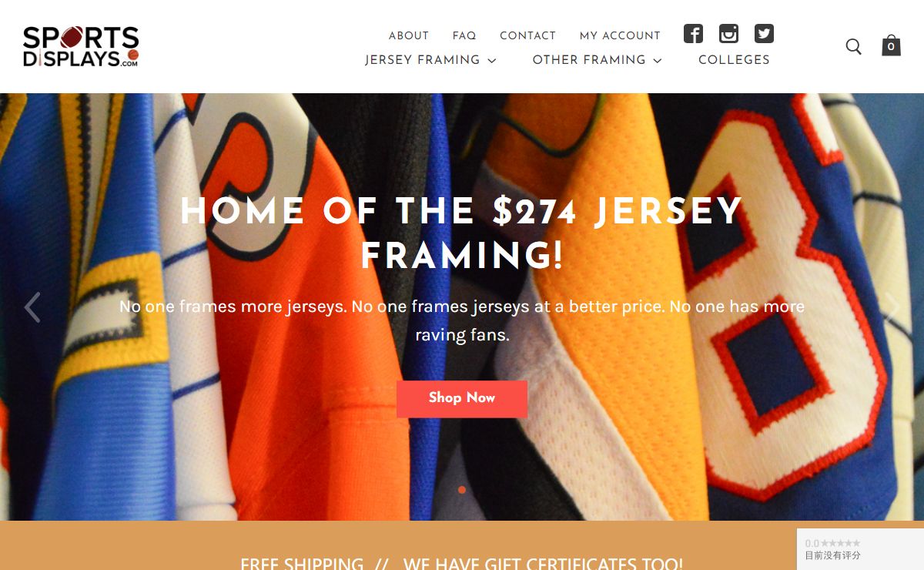
Task: Open the Google rating badge widget
Action: (x=860, y=549)
